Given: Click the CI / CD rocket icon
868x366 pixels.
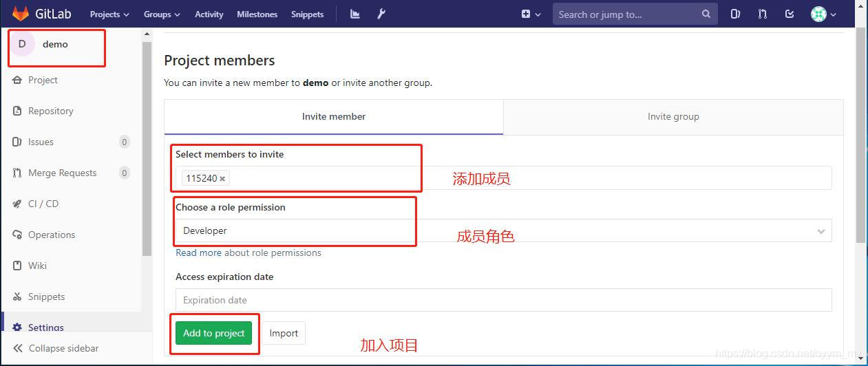Looking at the screenshot, I should coord(17,204).
